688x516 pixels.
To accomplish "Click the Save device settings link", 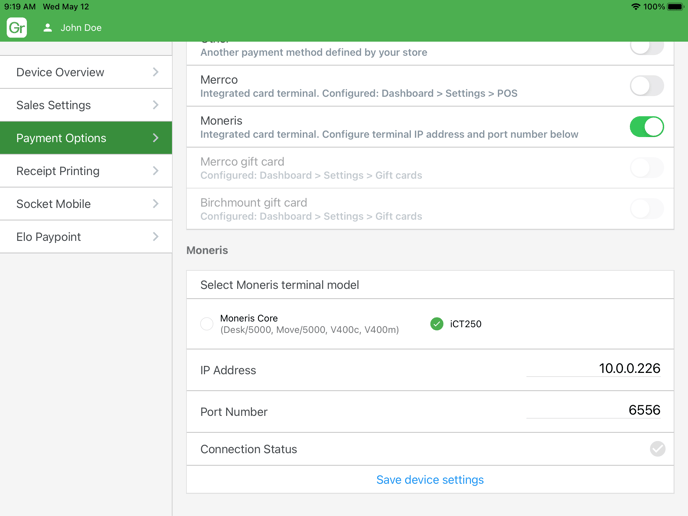I will coord(430,480).
